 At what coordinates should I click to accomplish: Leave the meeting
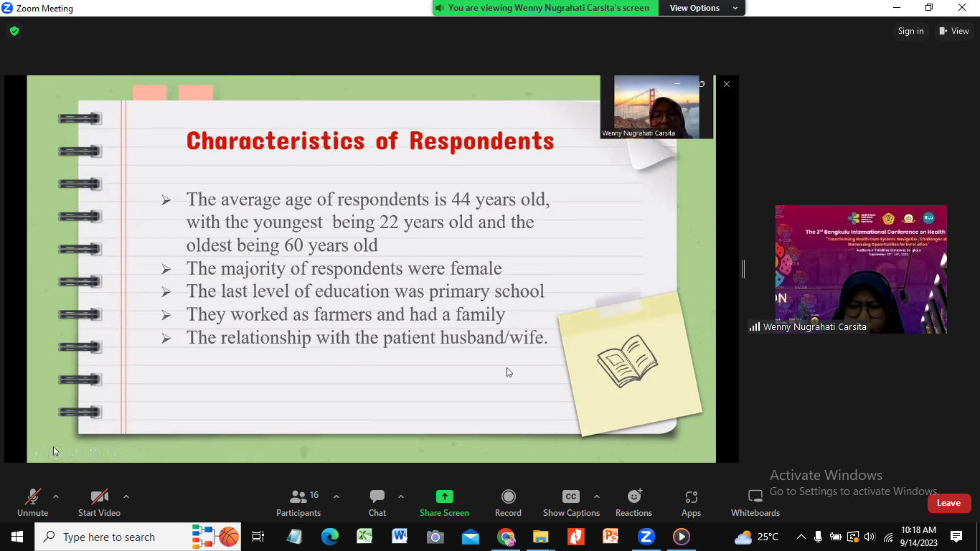948,503
